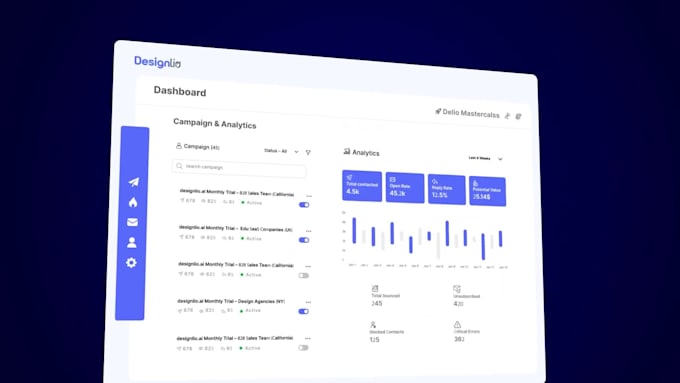Image resolution: width=680 pixels, height=383 pixels.
Task: Open the Design Agencies (NY) campaign title
Action: [231, 301]
